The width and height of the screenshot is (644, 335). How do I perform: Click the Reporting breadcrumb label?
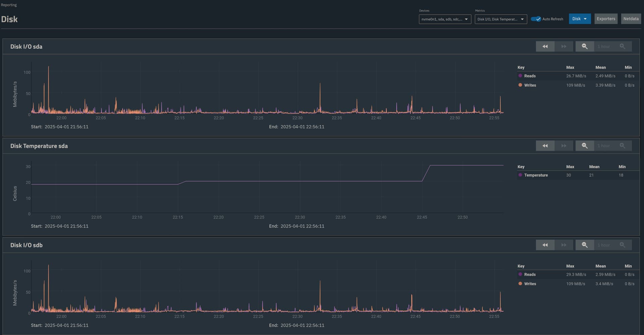tap(9, 5)
